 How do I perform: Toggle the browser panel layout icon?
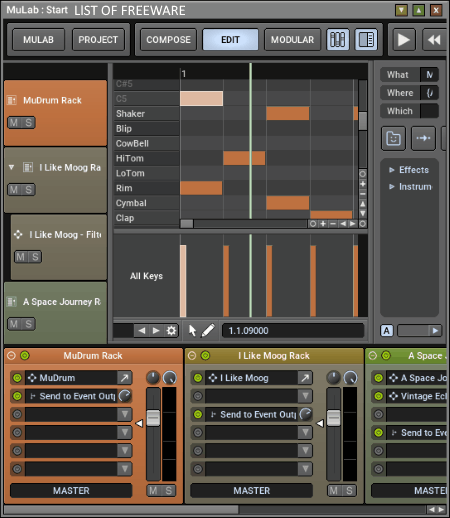coord(366,40)
